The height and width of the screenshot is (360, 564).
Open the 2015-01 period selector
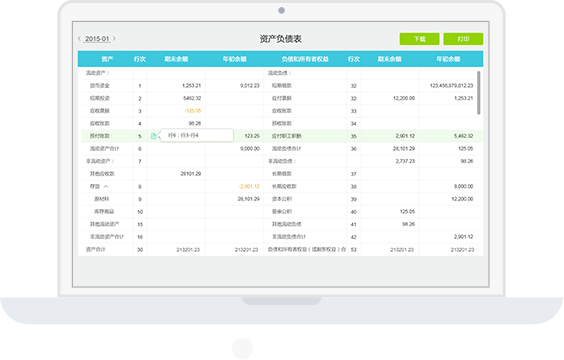(x=97, y=39)
